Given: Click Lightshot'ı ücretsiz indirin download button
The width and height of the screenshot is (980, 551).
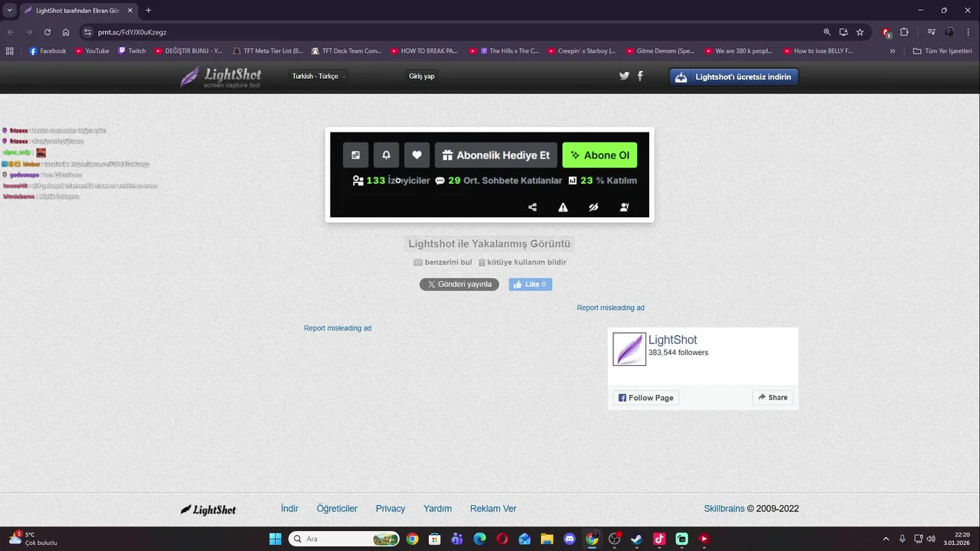Looking at the screenshot, I should click(x=733, y=77).
